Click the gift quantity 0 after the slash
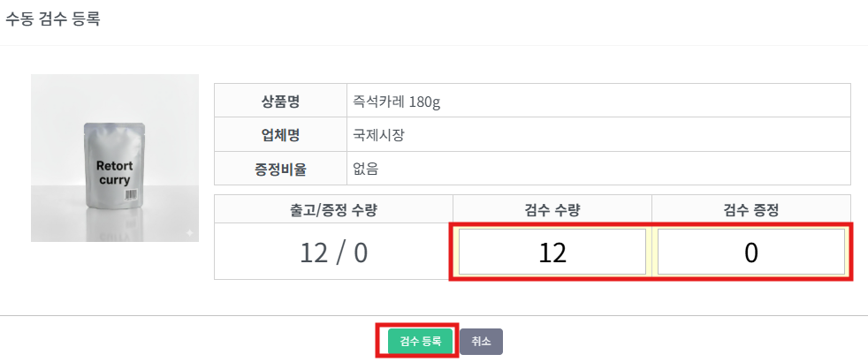 360,253
